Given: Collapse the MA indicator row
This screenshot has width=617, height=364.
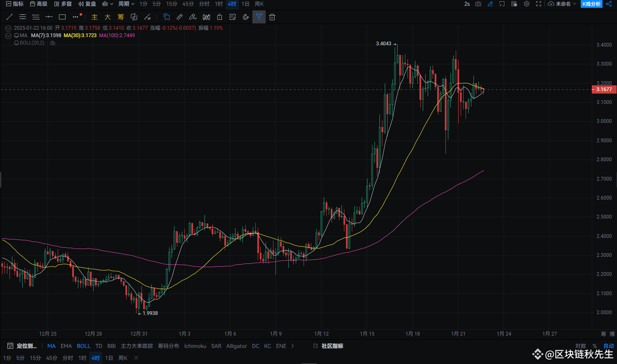Looking at the screenshot, I should (x=8, y=35).
